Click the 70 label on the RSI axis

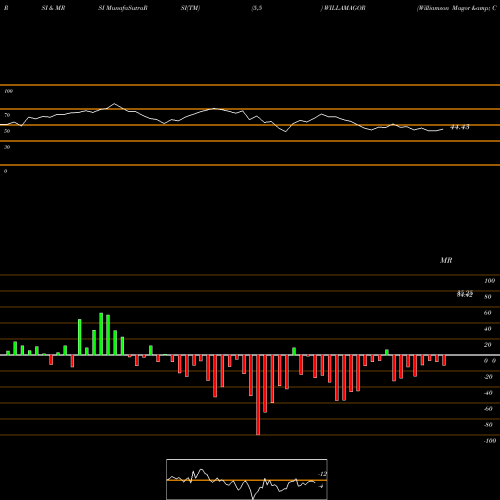pos(7,115)
